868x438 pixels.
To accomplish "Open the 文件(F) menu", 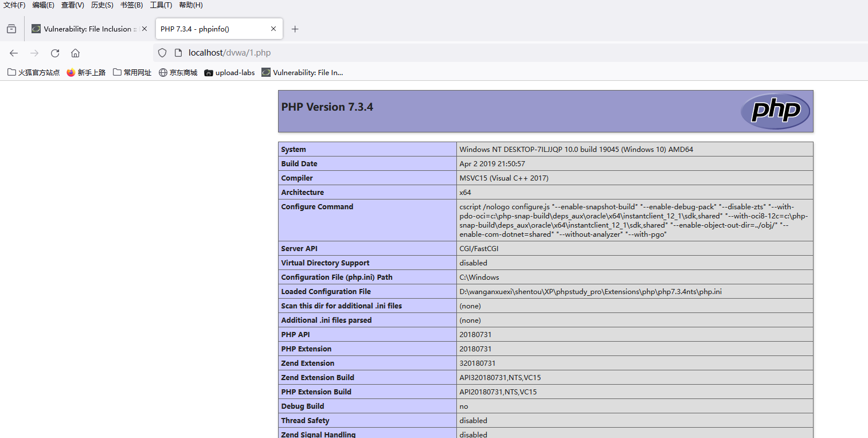I will 15,5.
